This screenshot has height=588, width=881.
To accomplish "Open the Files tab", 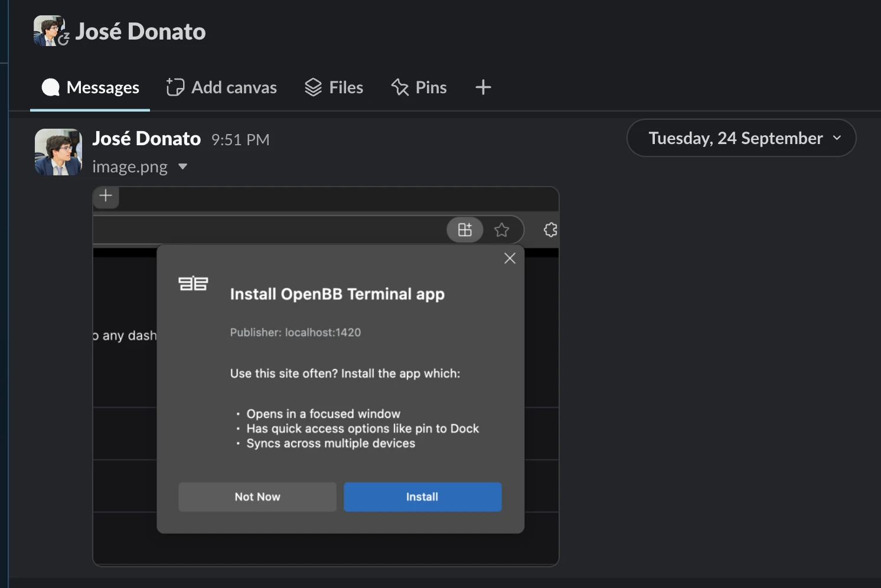I will (x=334, y=87).
